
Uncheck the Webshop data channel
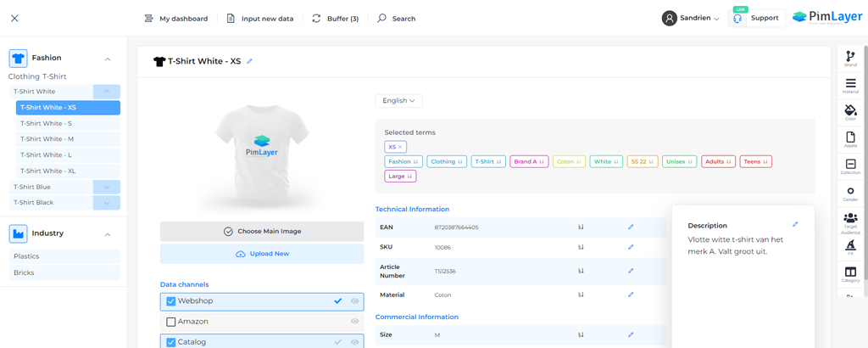pyautogui.click(x=171, y=301)
